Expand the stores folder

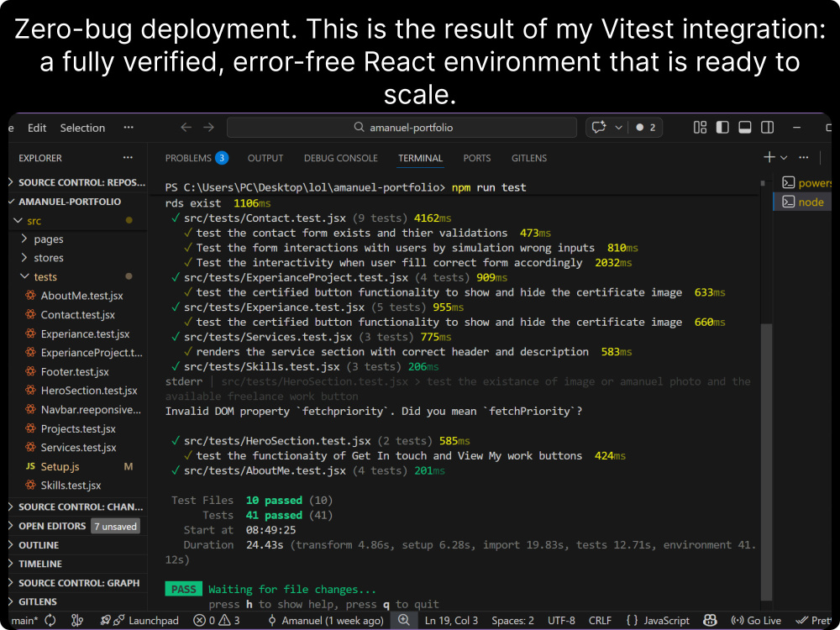click(x=77, y=258)
